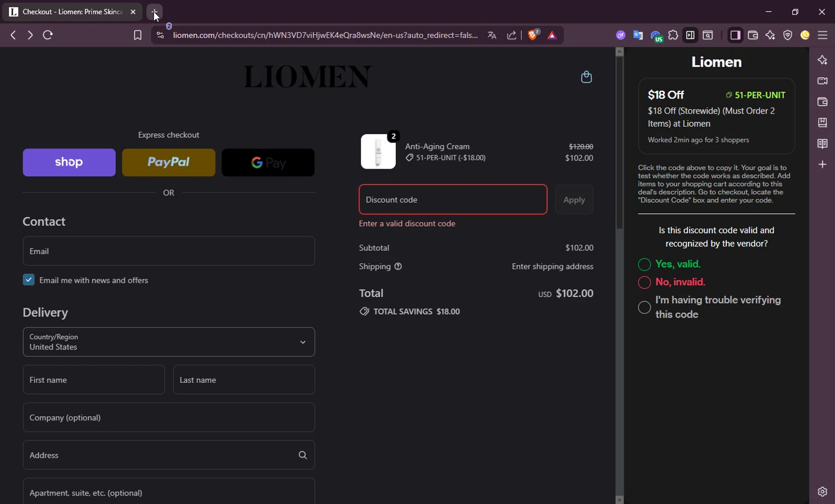Click the translate page icon

click(492, 35)
